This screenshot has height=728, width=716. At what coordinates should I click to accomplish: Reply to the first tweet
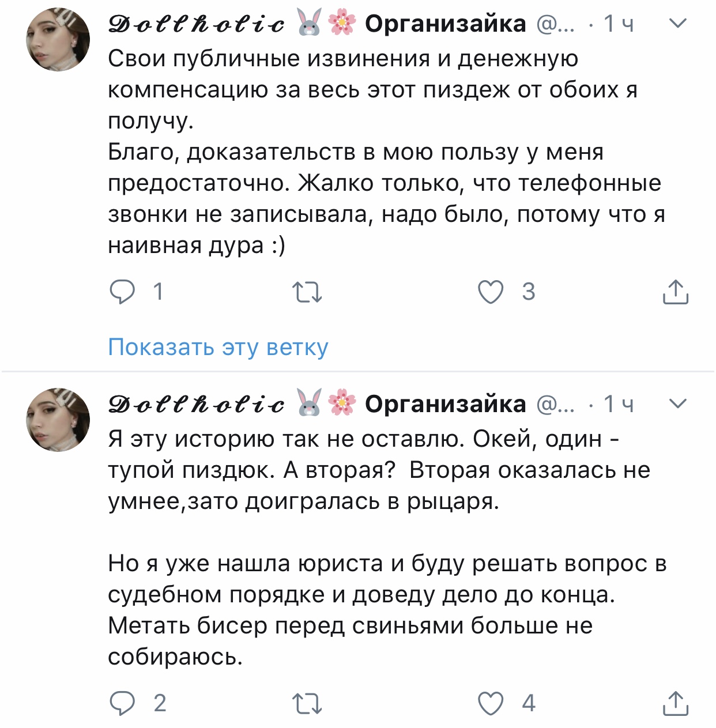122,292
